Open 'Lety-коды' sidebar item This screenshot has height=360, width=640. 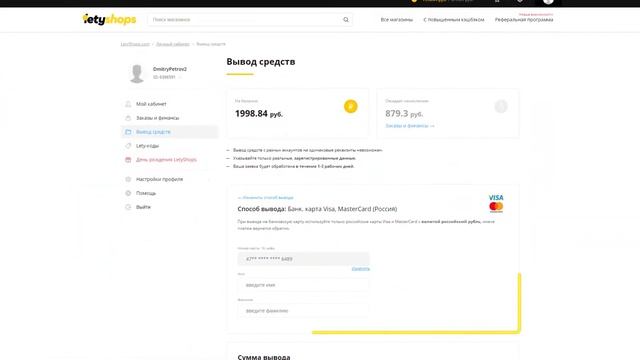coord(147,146)
